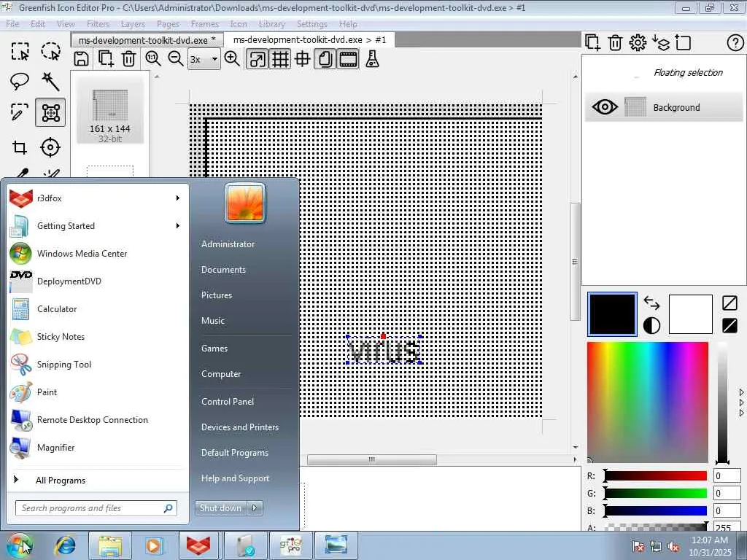Screen dimensions: 747x560
Task: Swap foreground and background colors
Action: [651, 303]
